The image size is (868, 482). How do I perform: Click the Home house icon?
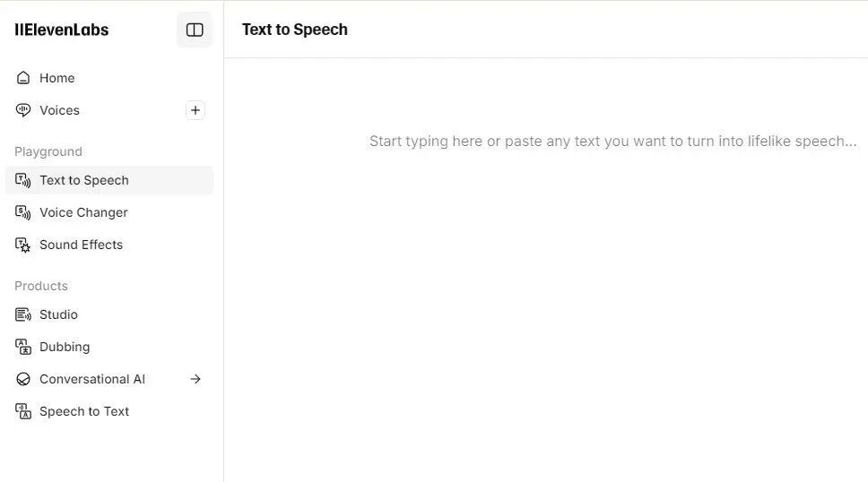point(23,78)
